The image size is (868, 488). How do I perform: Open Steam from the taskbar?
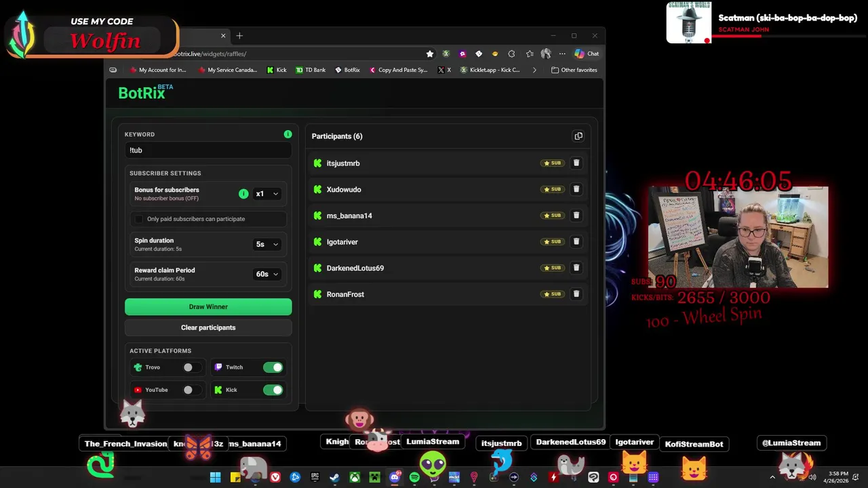[x=334, y=477]
